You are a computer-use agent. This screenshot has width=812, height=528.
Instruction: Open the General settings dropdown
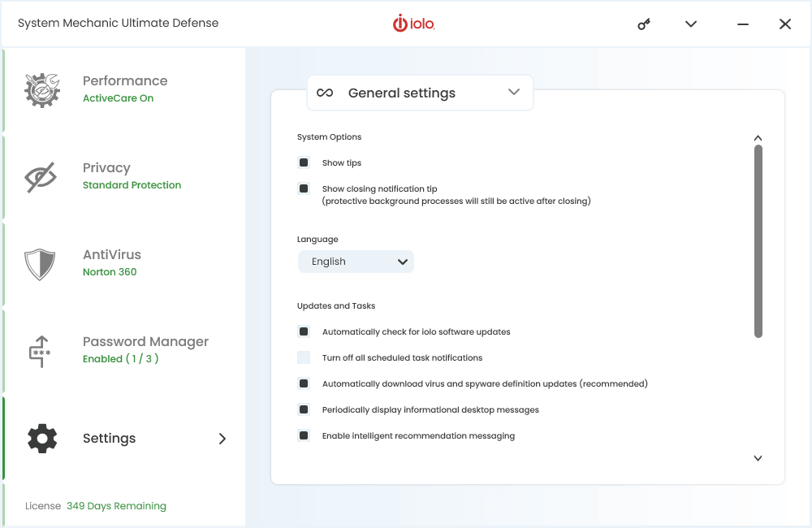[513, 93]
